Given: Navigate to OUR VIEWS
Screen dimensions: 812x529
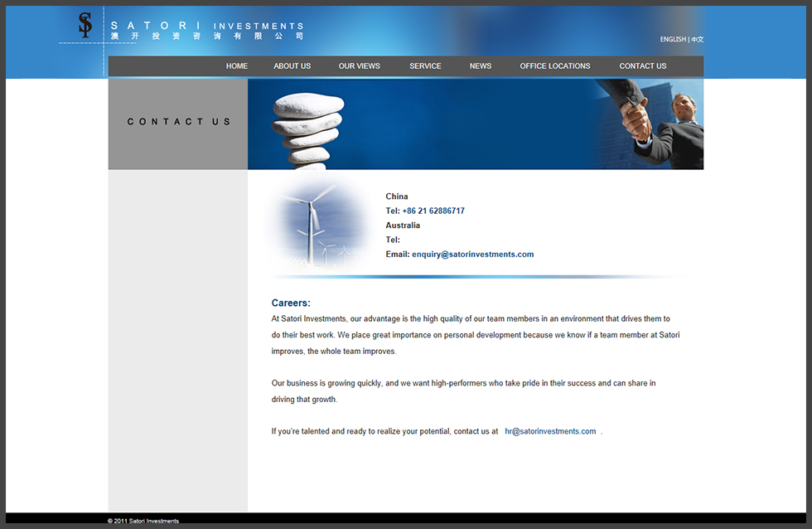Looking at the screenshot, I should point(359,66).
